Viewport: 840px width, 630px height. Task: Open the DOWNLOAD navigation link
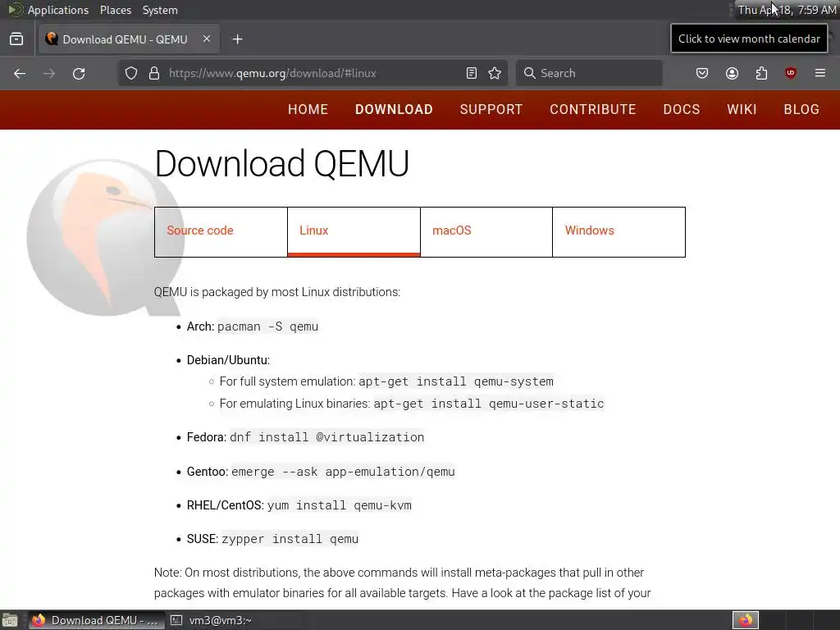tap(394, 109)
